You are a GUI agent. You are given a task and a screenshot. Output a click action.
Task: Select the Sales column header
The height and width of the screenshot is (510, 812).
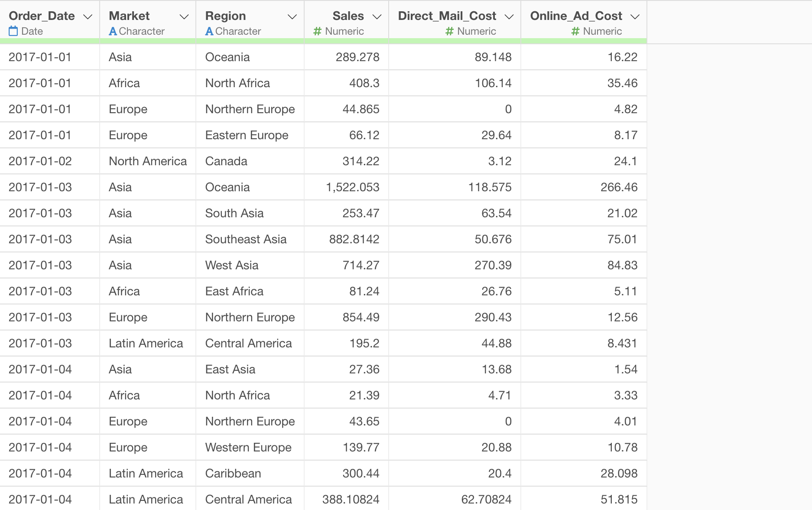point(348,16)
